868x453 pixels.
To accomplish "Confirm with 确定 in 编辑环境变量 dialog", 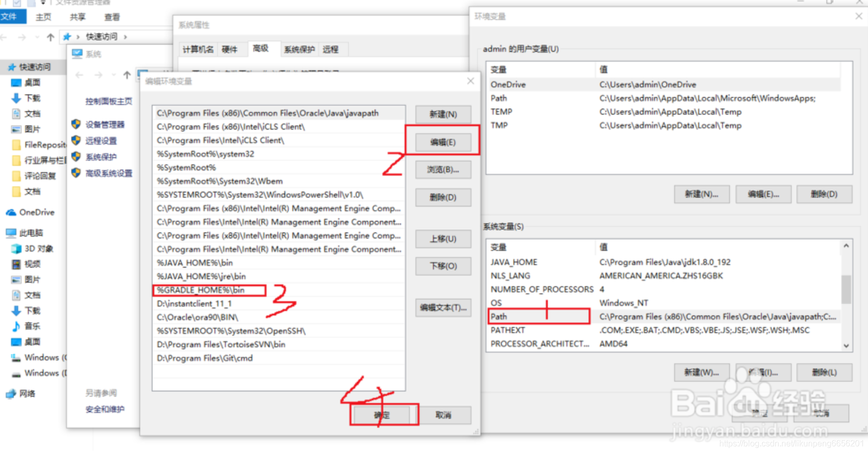I will pyautogui.click(x=383, y=415).
